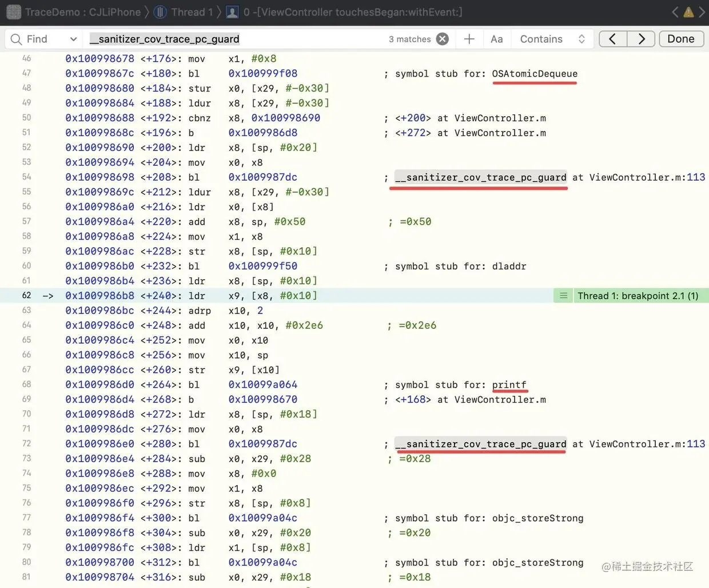Toggle Aa case-sensitive matching
The width and height of the screenshot is (709, 588).
pyautogui.click(x=497, y=39)
